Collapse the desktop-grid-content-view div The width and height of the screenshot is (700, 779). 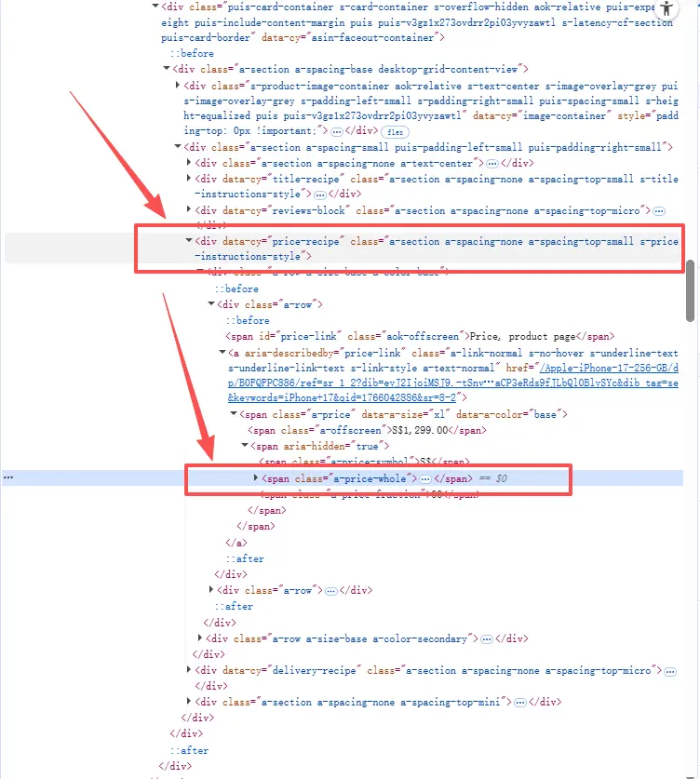tap(167, 68)
